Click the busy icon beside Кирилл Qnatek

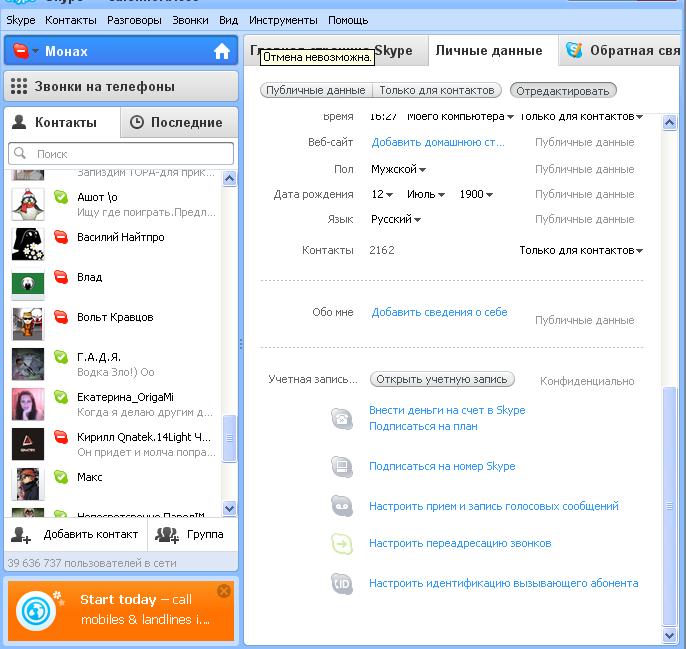pos(61,437)
